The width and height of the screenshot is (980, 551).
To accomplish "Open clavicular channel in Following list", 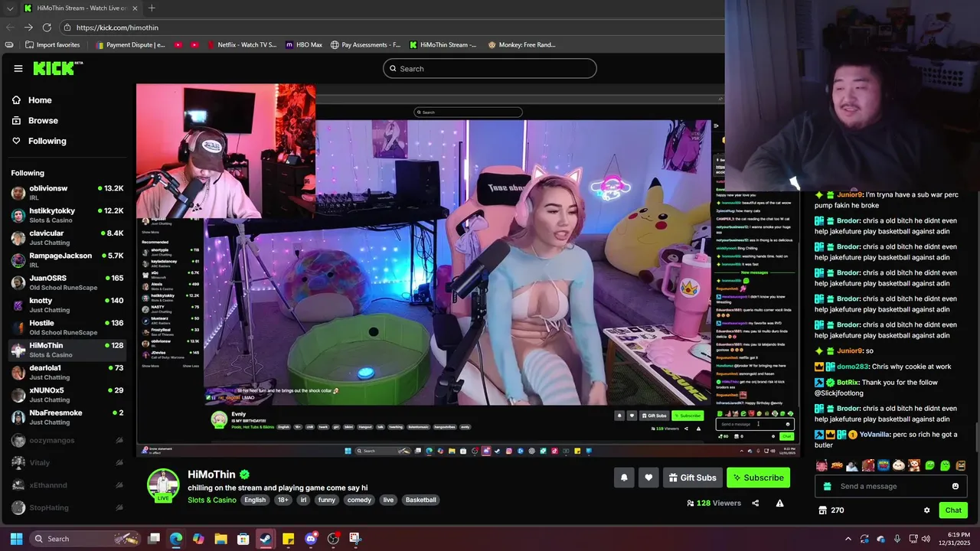I will [x=67, y=238].
